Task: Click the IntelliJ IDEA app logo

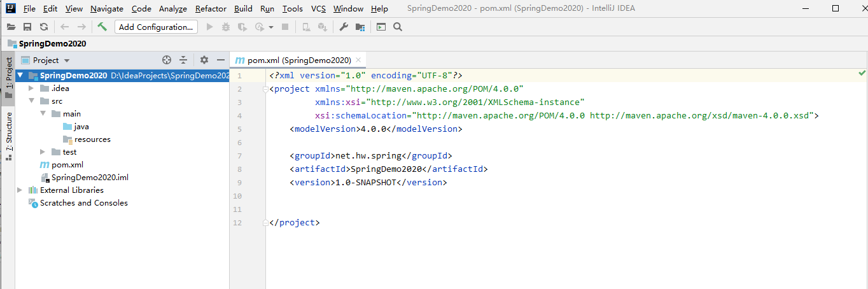Action: 10,9
